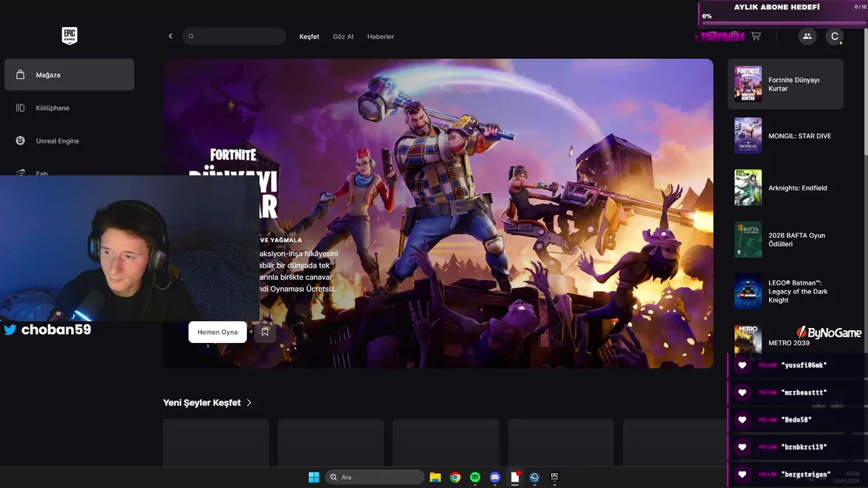This screenshot has width=868, height=488.
Task: Switch to the Haberler tab
Action: coord(380,37)
